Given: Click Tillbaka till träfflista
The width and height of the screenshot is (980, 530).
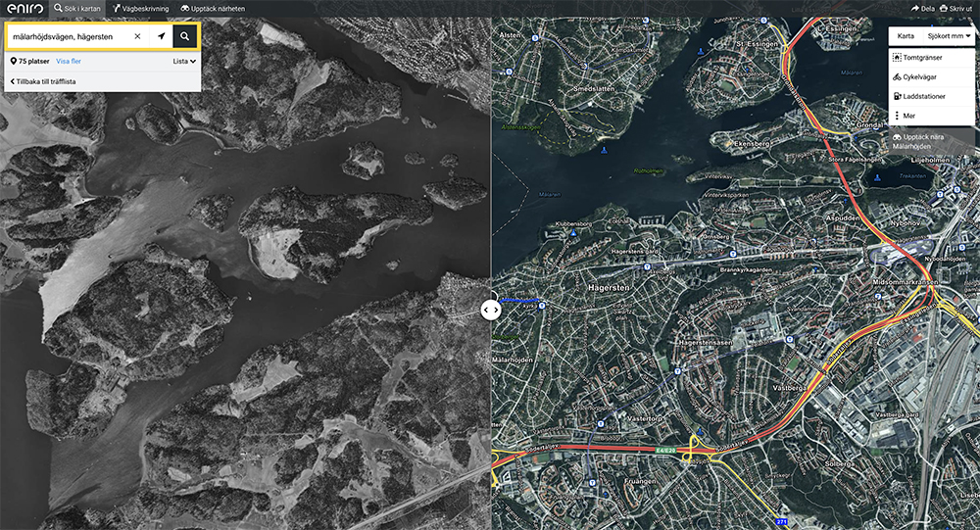Looking at the screenshot, I should pos(43,82).
